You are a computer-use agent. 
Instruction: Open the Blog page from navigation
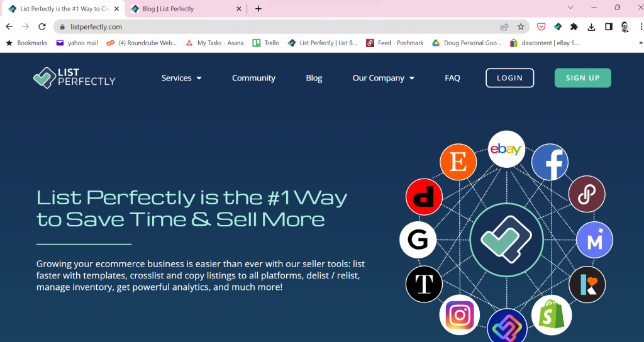(x=314, y=78)
